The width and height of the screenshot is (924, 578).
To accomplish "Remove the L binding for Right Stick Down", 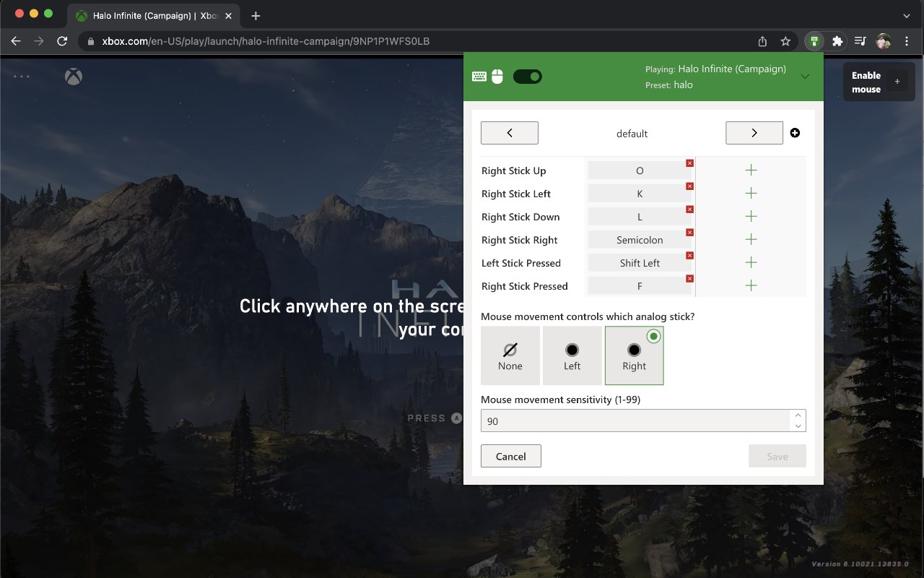I will point(689,210).
